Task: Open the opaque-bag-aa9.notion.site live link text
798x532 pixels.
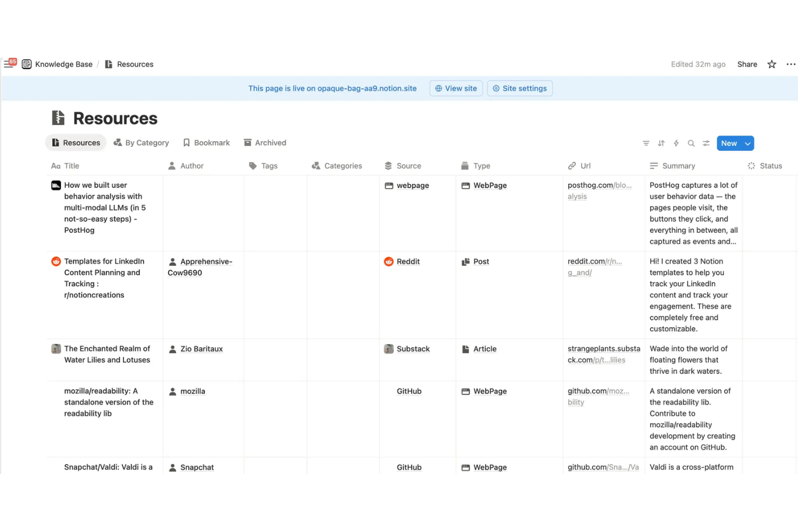Action: (x=367, y=88)
